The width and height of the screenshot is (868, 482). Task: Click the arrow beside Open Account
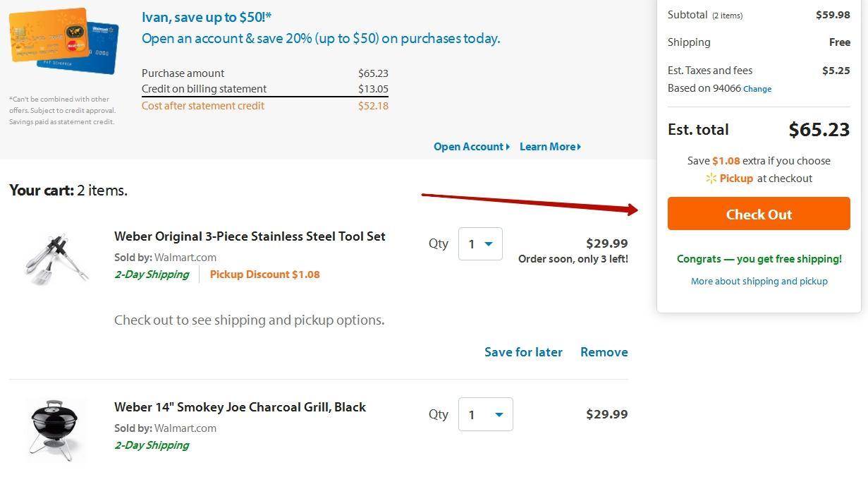(508, 147)
